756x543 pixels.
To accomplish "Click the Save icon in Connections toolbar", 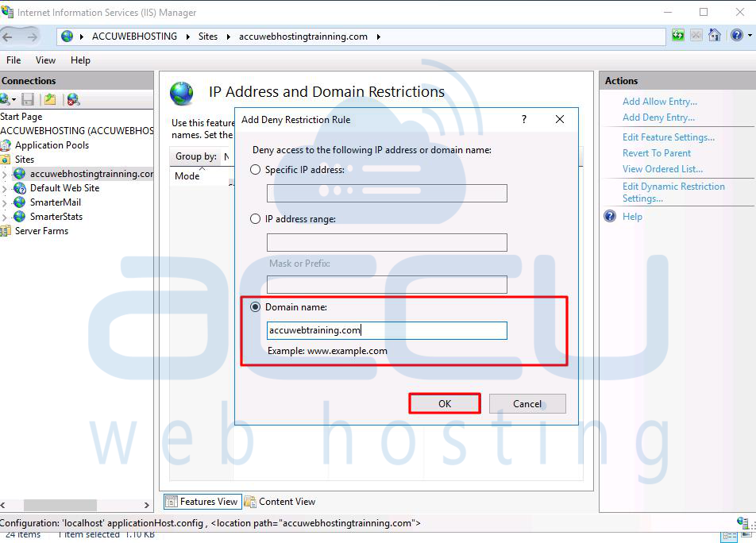I will pos(28,100).
